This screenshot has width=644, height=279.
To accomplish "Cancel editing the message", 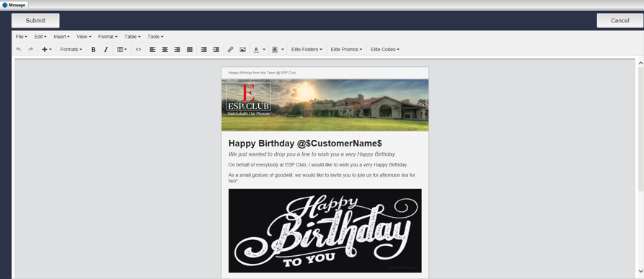I will click(x=619, y=20).
